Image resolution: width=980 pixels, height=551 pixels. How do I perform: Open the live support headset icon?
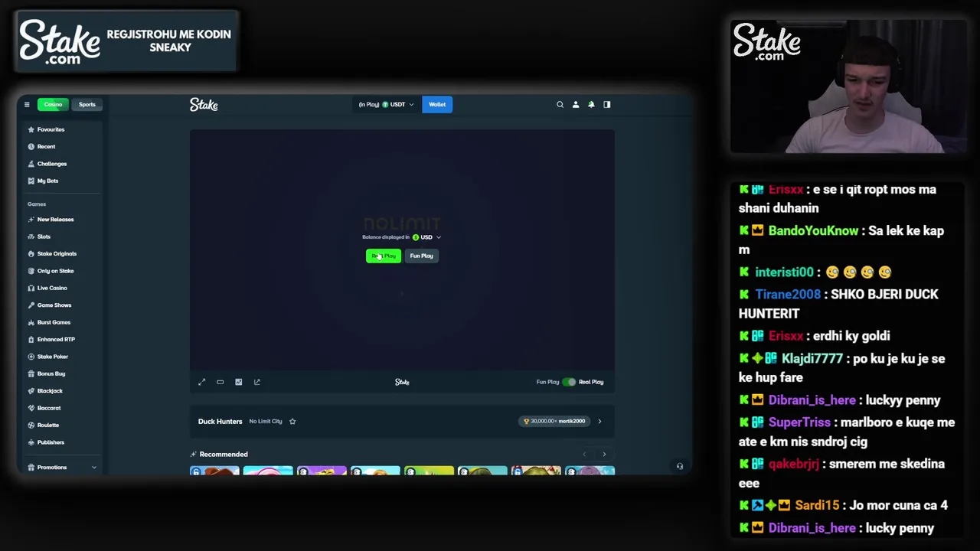coord(680,466)
